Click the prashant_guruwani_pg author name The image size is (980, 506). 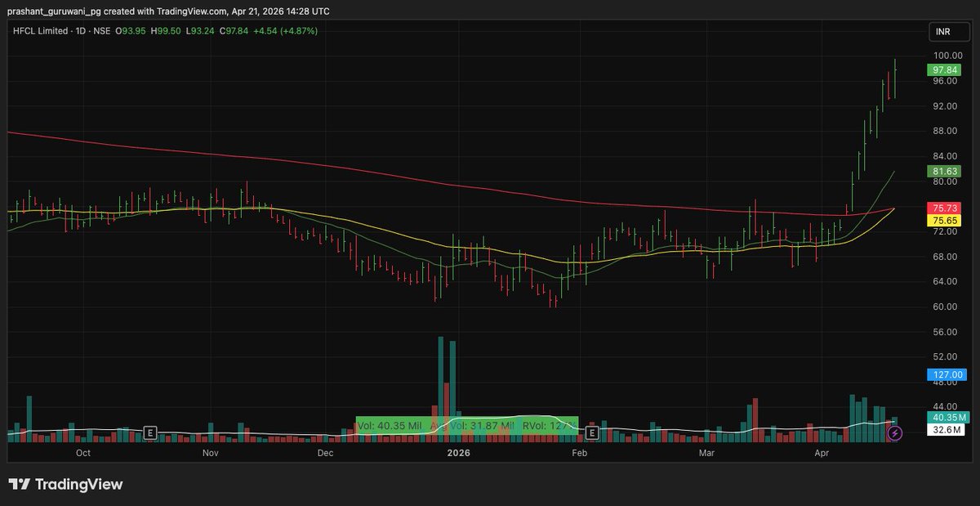[54, 11]
